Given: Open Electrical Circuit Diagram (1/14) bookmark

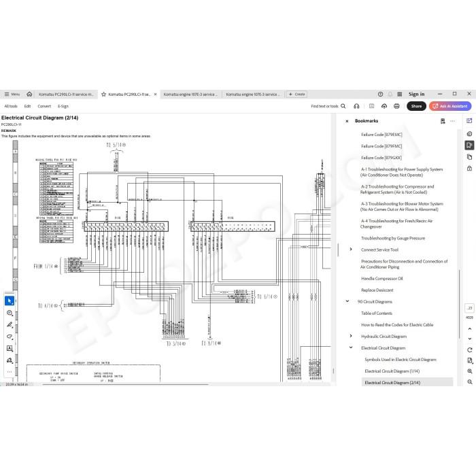Looking at the screenshot, I should pyautogui.click(x=392, y=371).
